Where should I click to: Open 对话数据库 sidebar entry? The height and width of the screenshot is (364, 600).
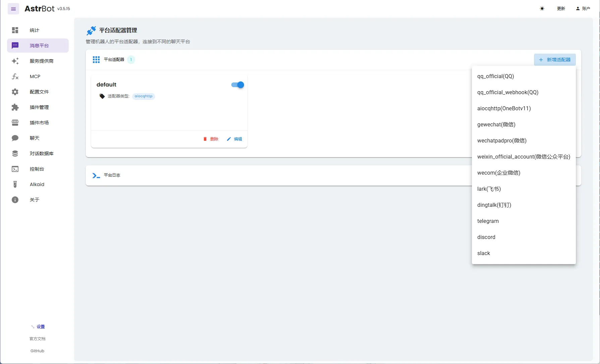[38, 154]
